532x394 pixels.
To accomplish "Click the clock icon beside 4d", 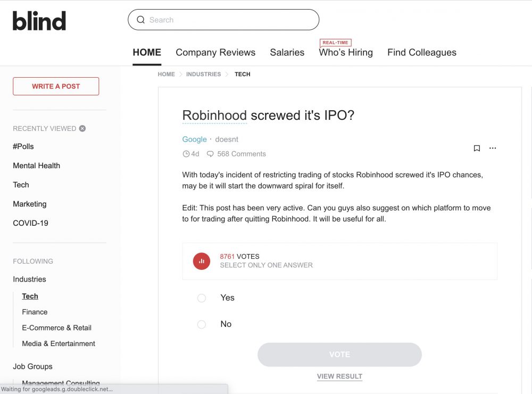I will pos(186,154).
